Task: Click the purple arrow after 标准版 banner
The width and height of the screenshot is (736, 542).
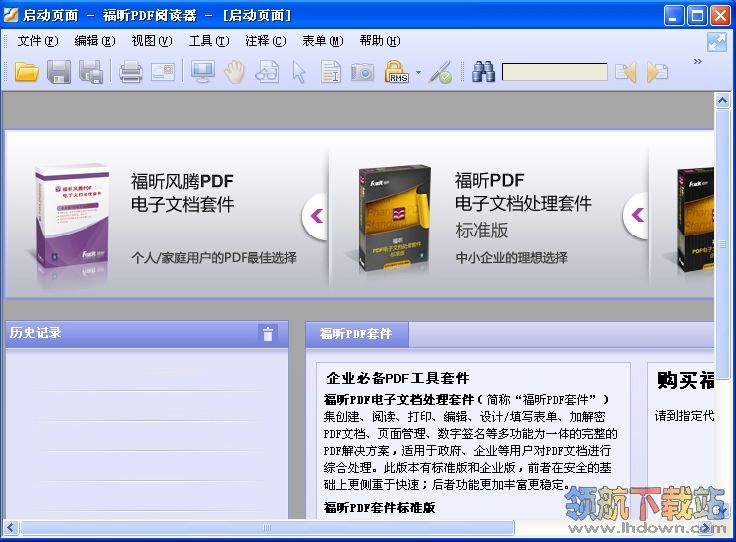Action: point(637,215)
